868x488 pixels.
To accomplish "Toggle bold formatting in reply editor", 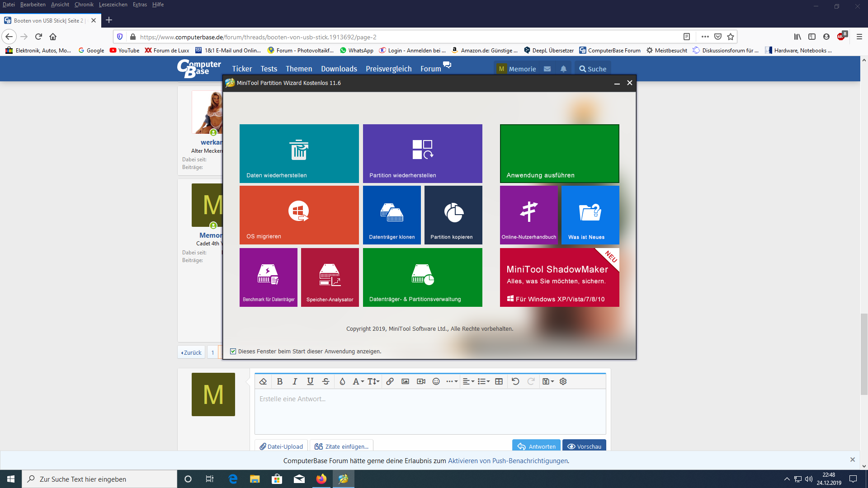I will pos(279,381).
